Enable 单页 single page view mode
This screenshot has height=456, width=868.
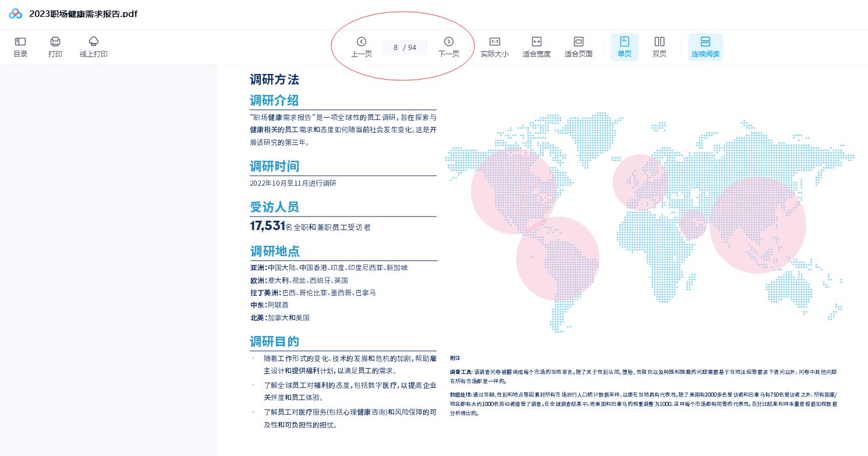[624, 47]
